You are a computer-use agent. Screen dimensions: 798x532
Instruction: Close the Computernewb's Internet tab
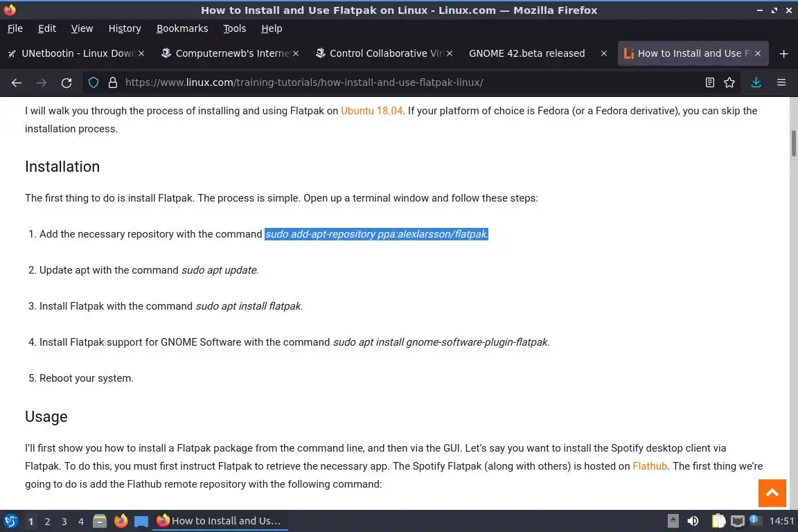point(296,53)
